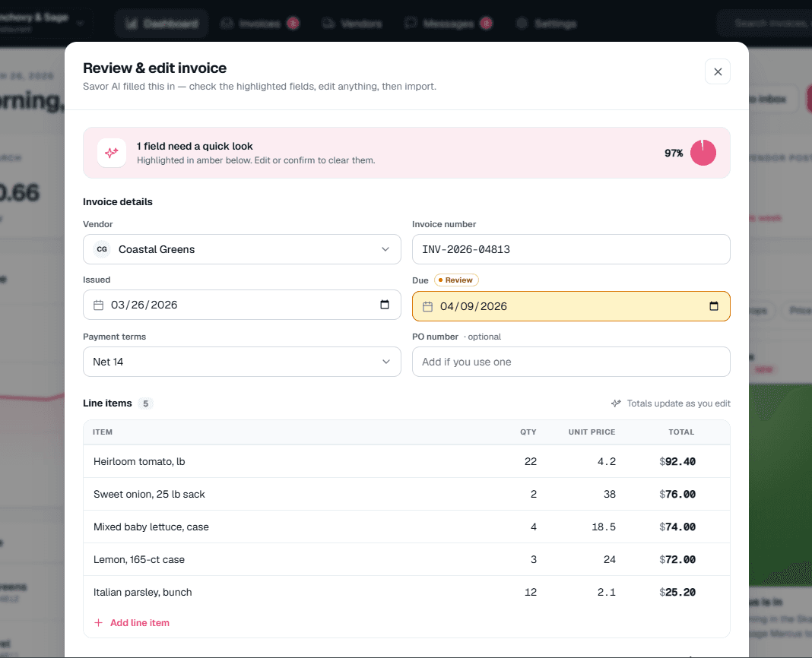Open the Messages tab in background nav
This screenshot has width=812, height=658.
(x=449, y=24)
